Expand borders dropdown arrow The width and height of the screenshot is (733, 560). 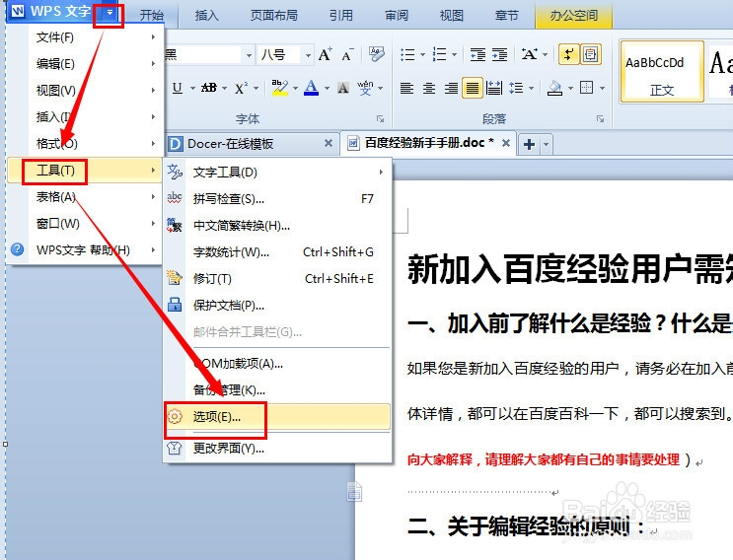click(602, 88)
